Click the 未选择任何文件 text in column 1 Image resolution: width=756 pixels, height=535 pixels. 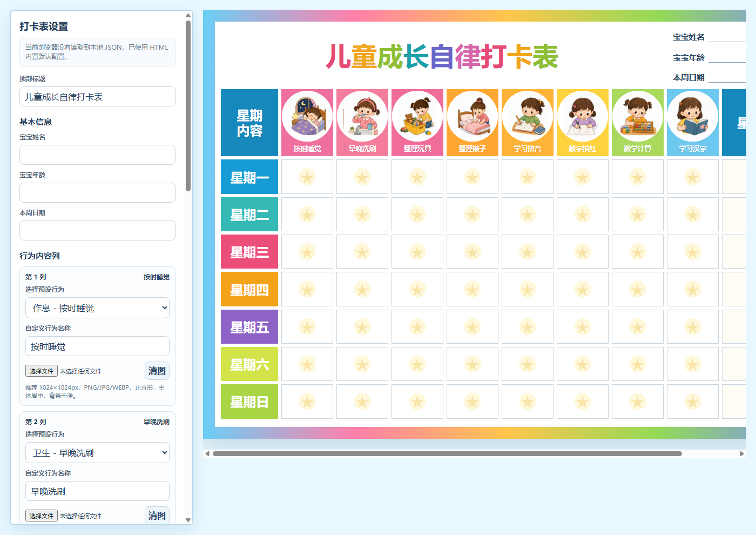click(80, 371)
